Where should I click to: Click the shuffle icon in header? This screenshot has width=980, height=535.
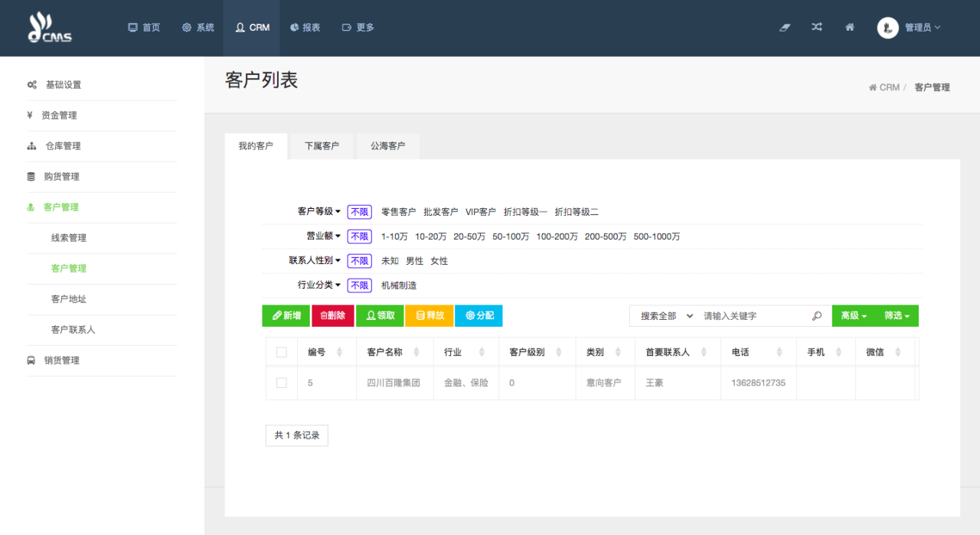pos(817,28)
